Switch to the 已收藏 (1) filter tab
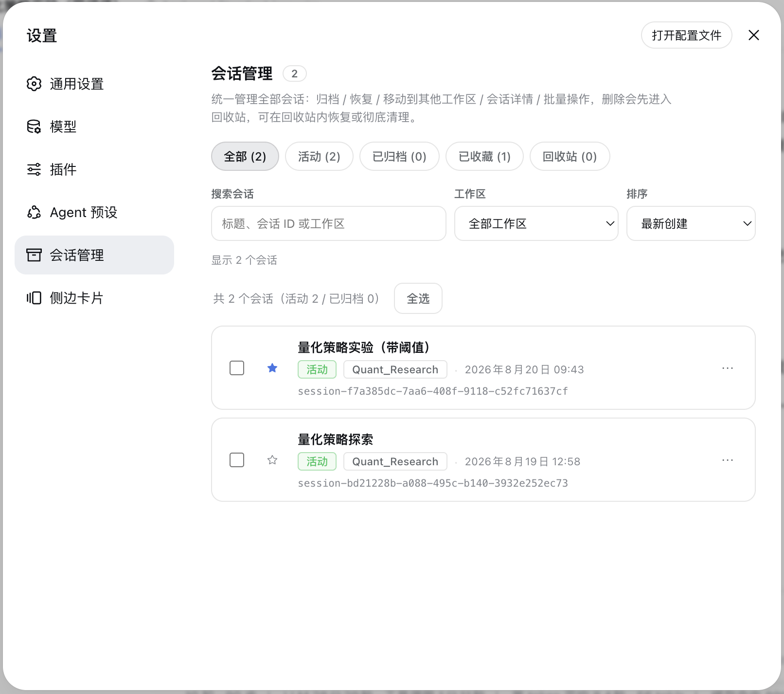 tap(484, 156)
